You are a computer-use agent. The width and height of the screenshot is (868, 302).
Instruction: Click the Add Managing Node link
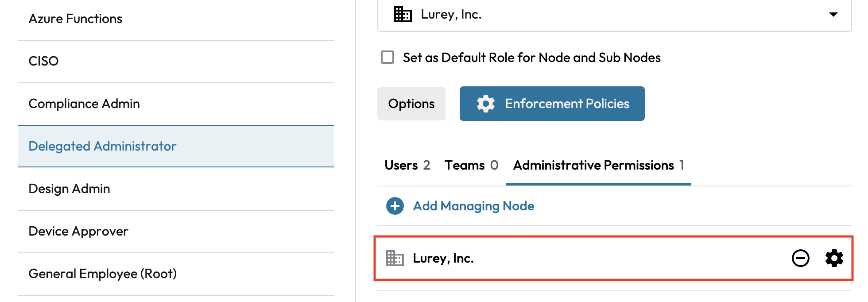(473, 206)
